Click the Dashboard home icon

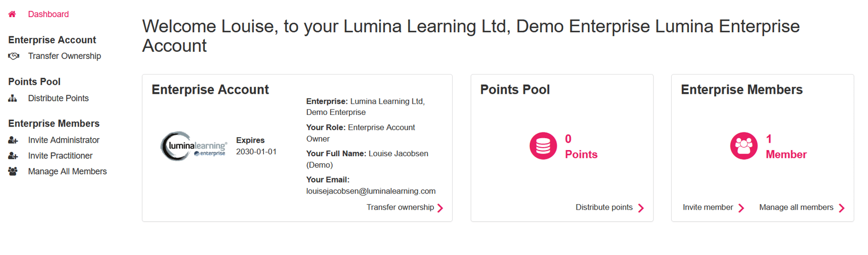pos(12,14)
